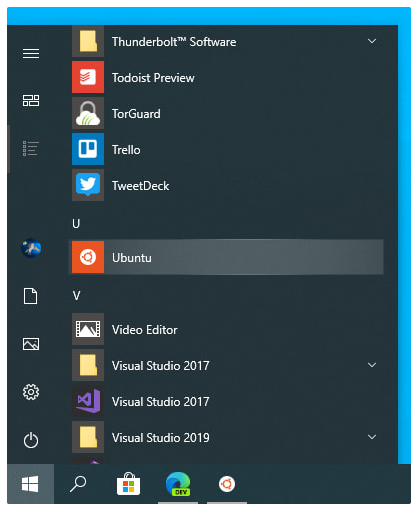Image resolution: width=416 pixels, height=513 pixels.
Task: Click the Thunderbolt Software folder icon
Action: (x=88, y=41)
